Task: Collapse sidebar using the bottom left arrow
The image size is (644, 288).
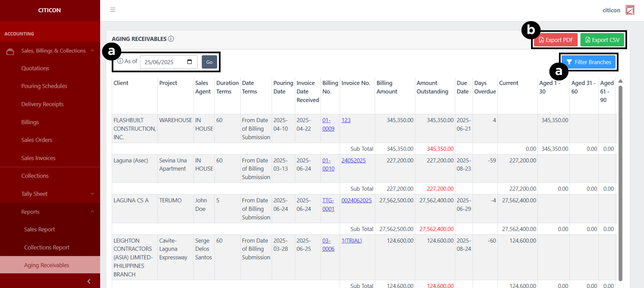Action: pos(89,281)
